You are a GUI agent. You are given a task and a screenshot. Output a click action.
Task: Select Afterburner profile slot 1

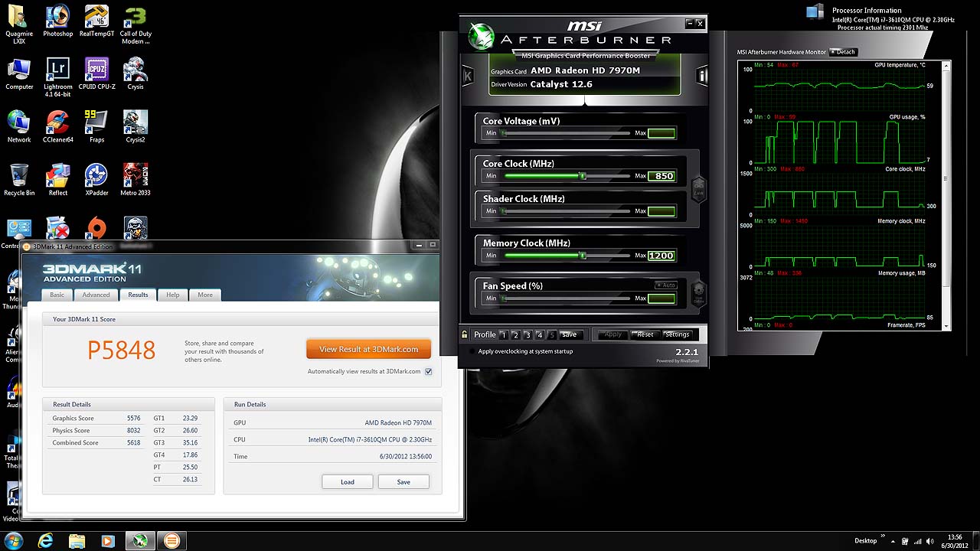point(503,335)
